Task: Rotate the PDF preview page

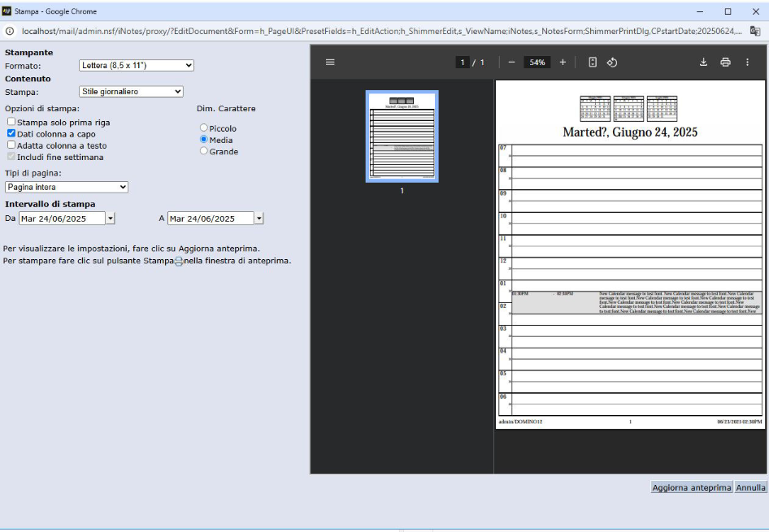Action: (x=613, y=63)
